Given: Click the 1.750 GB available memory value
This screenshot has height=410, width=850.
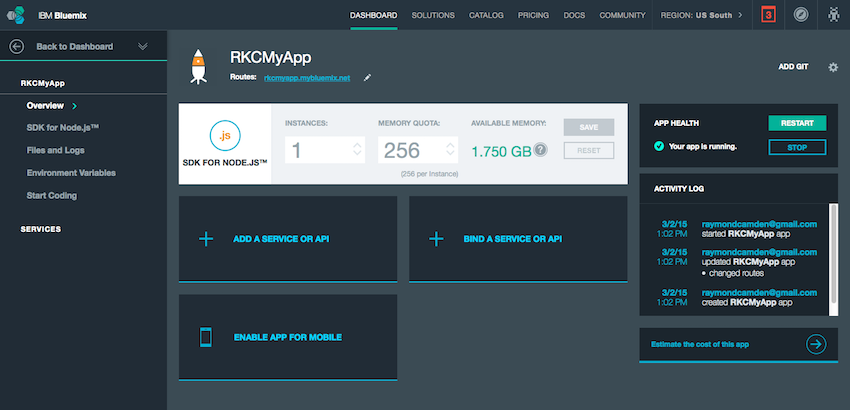Looking at the screenshot, I should (x=501, y=151).
